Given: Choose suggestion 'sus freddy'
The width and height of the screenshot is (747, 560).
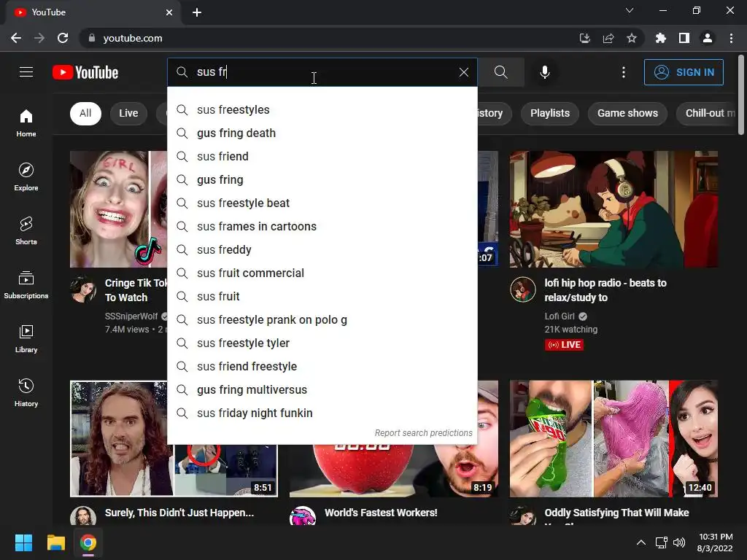Looking at the screenshot, I should coord(322,250).
